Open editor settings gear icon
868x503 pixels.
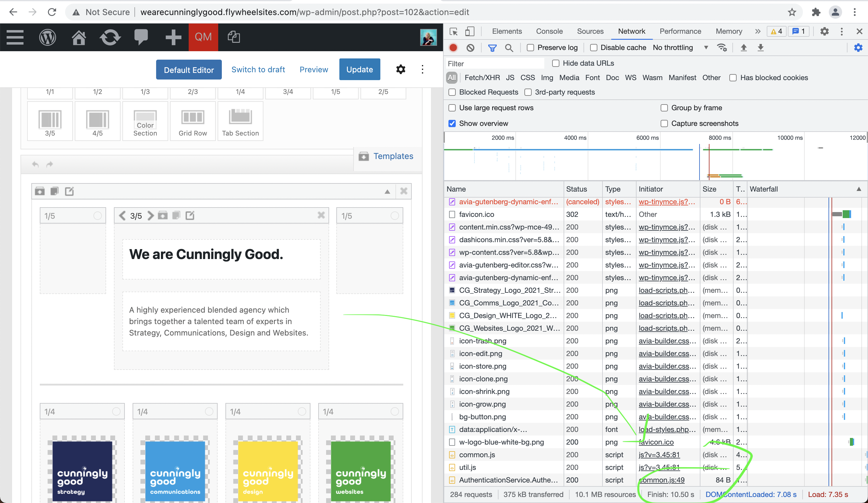(401, 69)
